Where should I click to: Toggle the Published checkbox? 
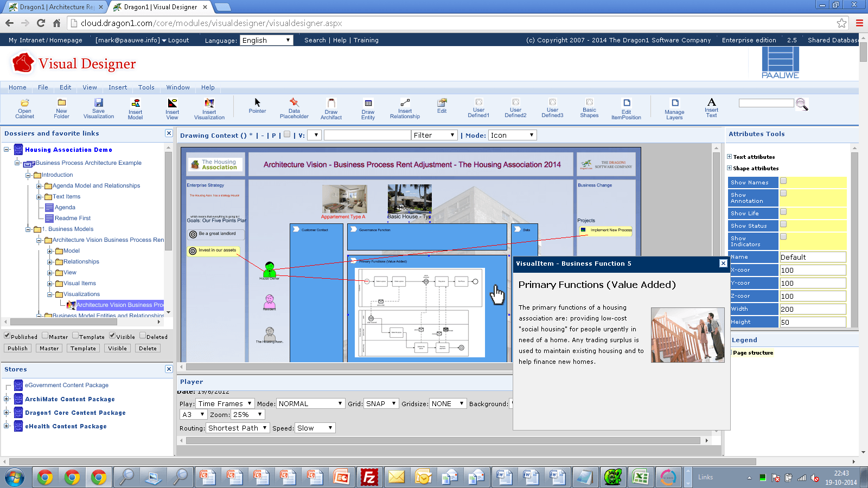[x=7, y=336]
